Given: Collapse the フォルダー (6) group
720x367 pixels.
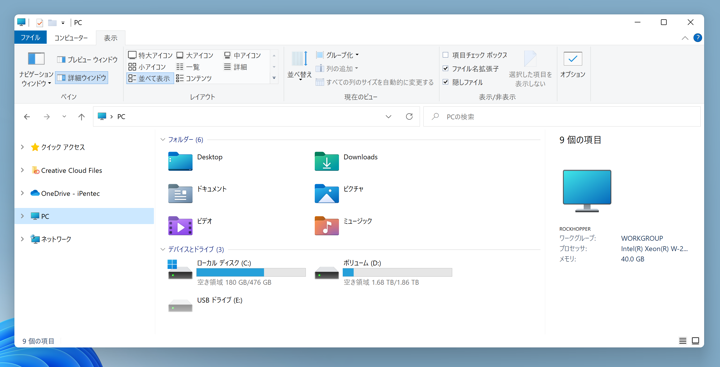Looking at the screenshot, I should (162, 139).
